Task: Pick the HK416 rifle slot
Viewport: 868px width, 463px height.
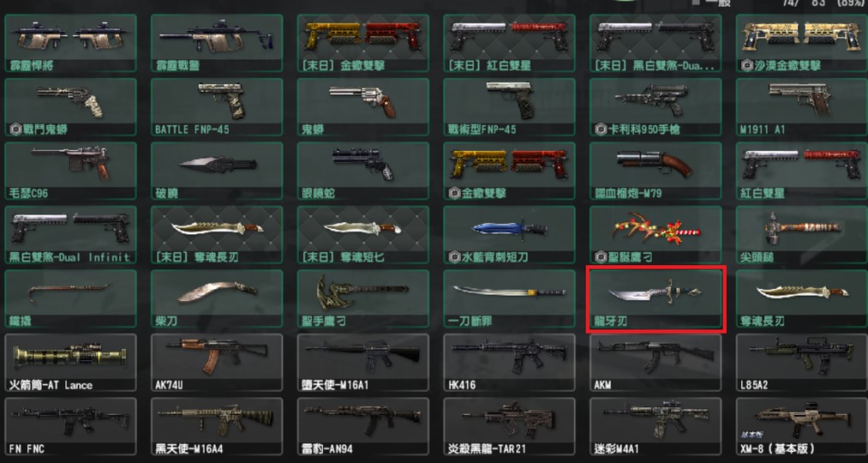Action: click(x=509, y=363)
